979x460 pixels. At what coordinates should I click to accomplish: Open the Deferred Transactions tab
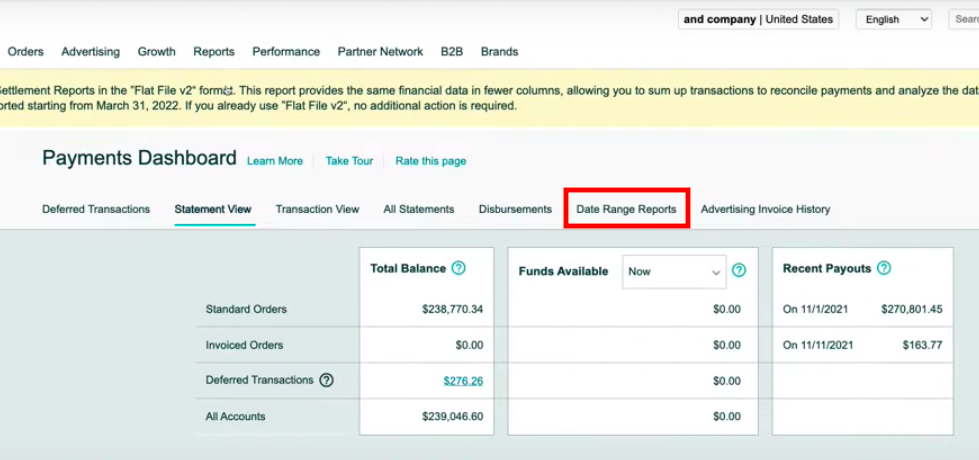click(96, 209)
